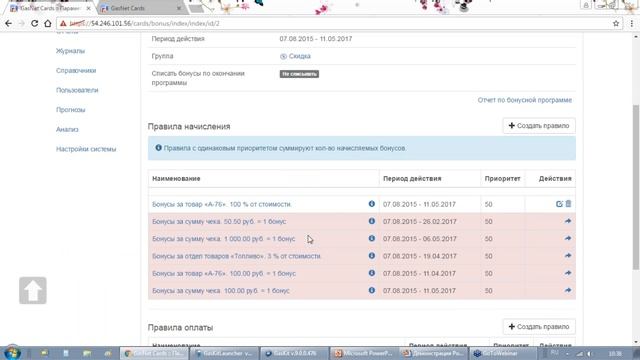Image resolution: width=640 pixels, height=360 pixels.
Task: Open info icon for «А-76» 100 % rule
Action: [371, 204]
